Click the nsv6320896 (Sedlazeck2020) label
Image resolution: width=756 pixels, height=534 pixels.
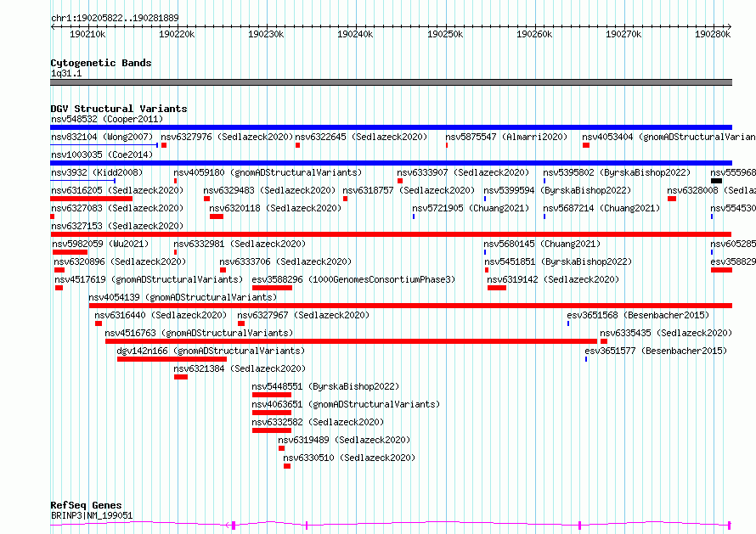pyautogui.click(x=120, y=261)
